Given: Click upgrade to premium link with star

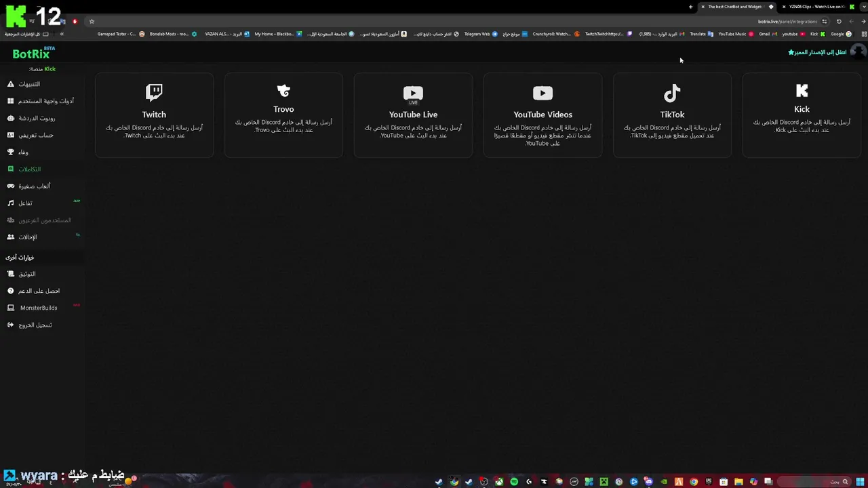Looking at the screenshot, I should [817, 52].
